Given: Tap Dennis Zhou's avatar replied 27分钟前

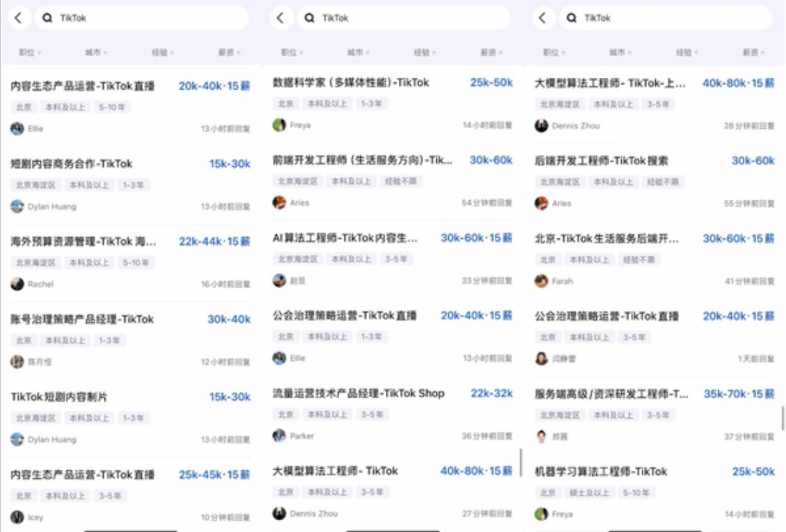Looking at the screenshot, I should 279,513.
